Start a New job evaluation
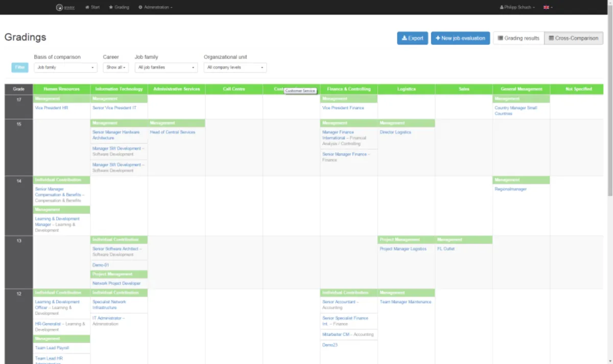Image resolution: width=613 pixels, height=364 pixels. pyautogui.click(x=460, y=38)
